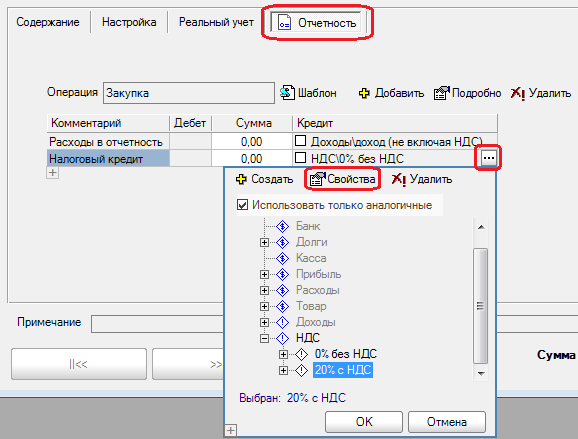Check the Доходы\доход credit checkbox
The image size is (578, 439).
(300, 140)
